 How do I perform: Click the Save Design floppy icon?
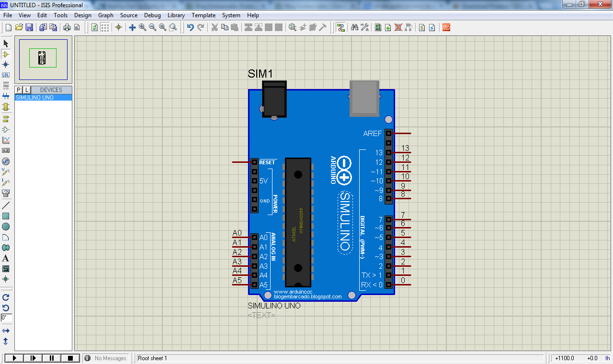[29, 27]
